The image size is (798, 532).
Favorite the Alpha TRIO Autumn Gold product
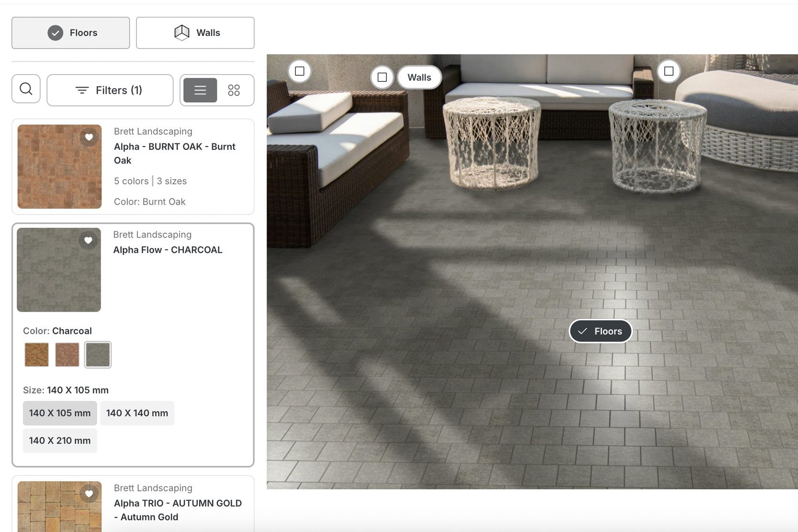coord(89,494)
